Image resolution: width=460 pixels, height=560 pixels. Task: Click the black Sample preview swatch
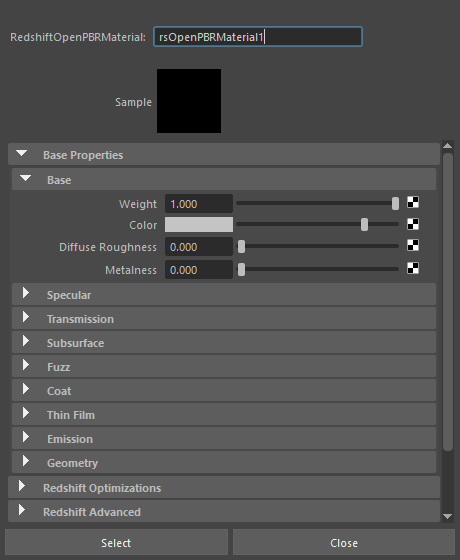189,101
